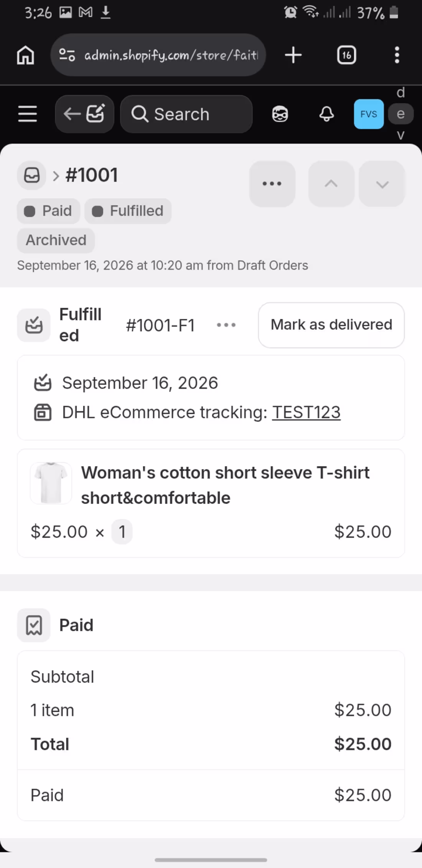The width and height of the screenshot is (422, 868).
Task: Open a new browser tab
Action: [x=293, y=55]
